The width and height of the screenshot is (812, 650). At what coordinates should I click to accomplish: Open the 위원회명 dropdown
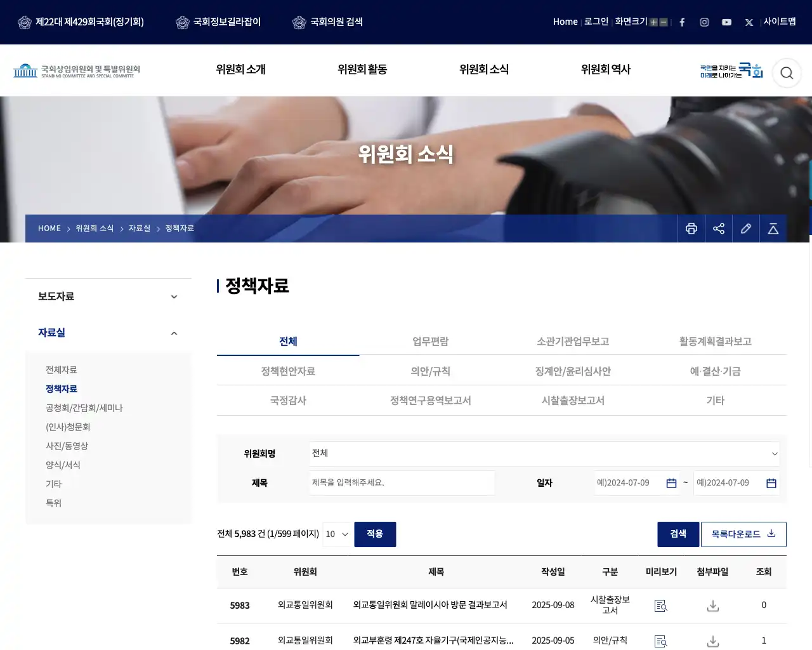coord(544,453)
